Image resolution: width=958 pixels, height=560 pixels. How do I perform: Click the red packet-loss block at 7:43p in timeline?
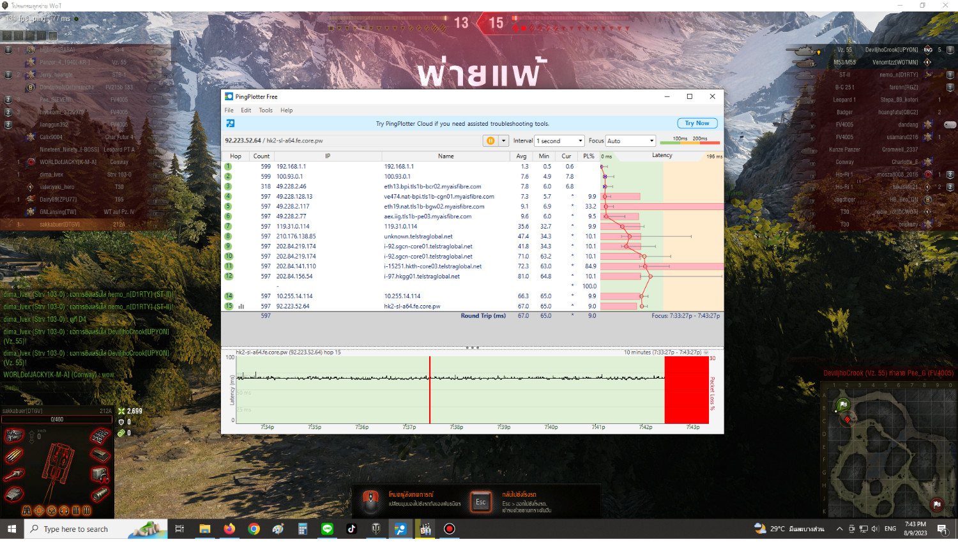(687, 390)
